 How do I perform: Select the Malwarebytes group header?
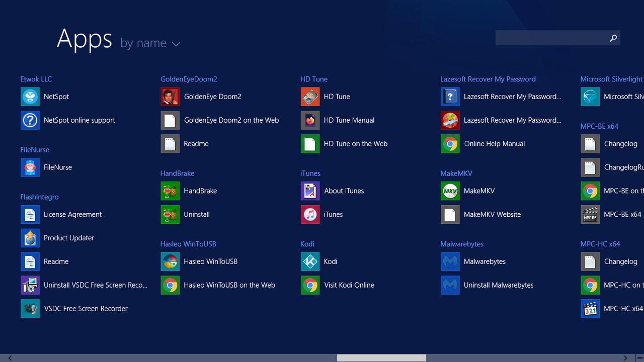click(x=462, y=244)
